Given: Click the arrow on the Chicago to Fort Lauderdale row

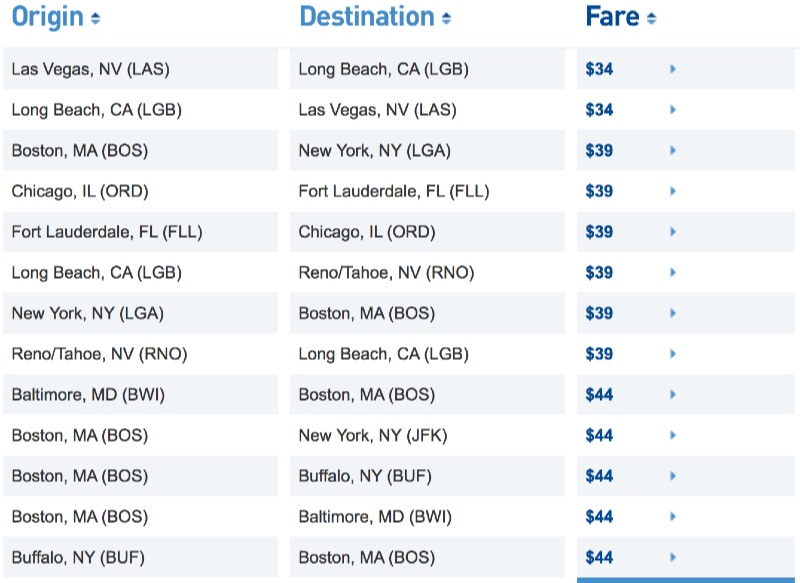Looking at the screenshot, I should pyautogui.click(x=672, y=190).
